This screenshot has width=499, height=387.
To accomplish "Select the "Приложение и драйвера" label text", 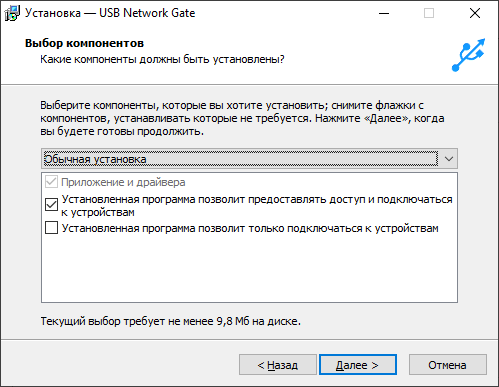I will (x=123, y=182).
